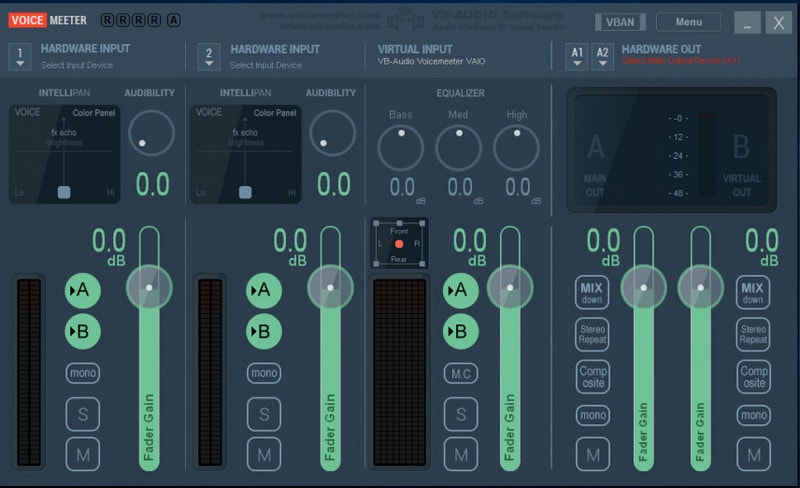Mute Hardware Input 1 strip
800x488 pixels.
[83, 454]
